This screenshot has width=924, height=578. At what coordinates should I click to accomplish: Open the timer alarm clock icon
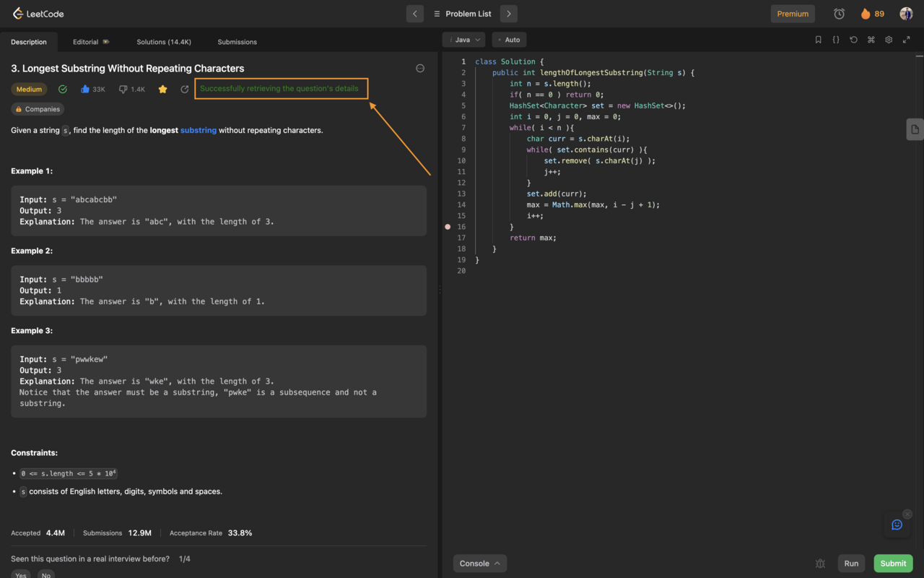[839, 14]
